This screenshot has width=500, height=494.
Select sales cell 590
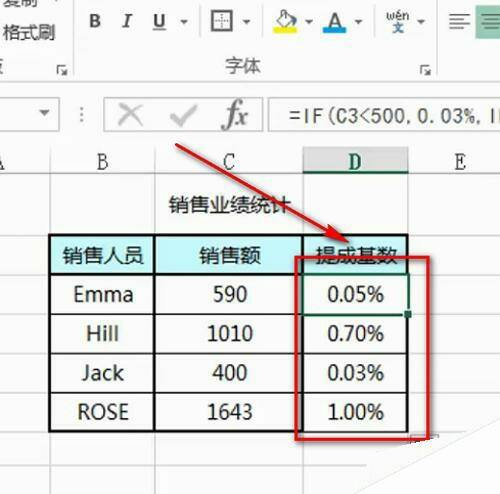coord(229,295)
